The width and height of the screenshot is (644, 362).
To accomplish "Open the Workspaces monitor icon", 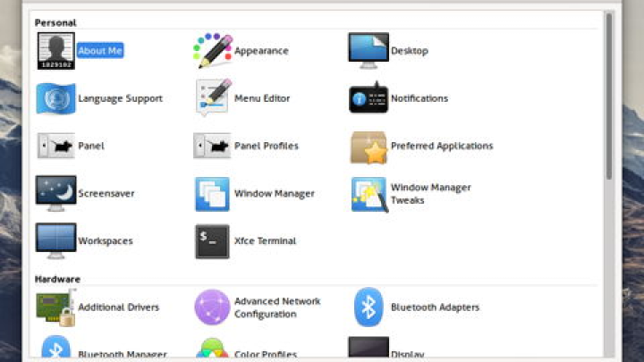I will click(55, 241).
